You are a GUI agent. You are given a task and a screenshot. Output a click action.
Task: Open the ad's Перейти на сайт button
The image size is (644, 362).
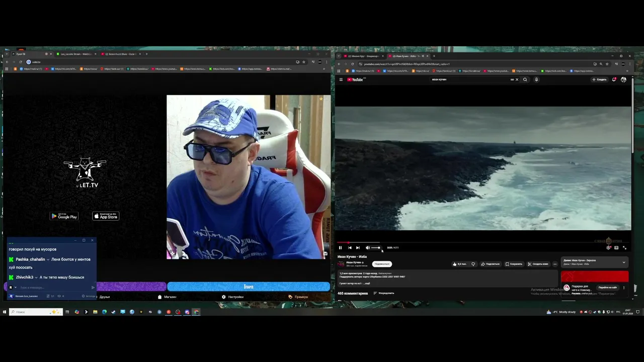point(607,288)
